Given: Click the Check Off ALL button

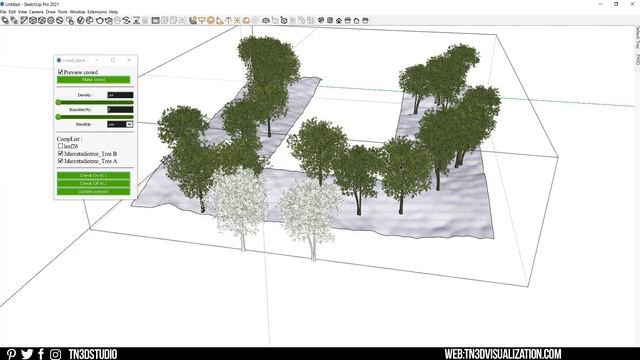Looking at the screenshot, I should click(x=93, y=183).
